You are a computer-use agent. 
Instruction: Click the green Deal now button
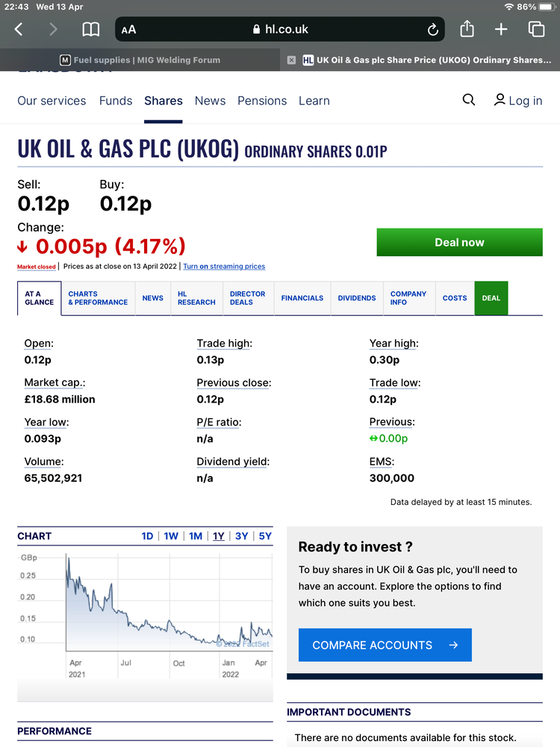point(459,242)
